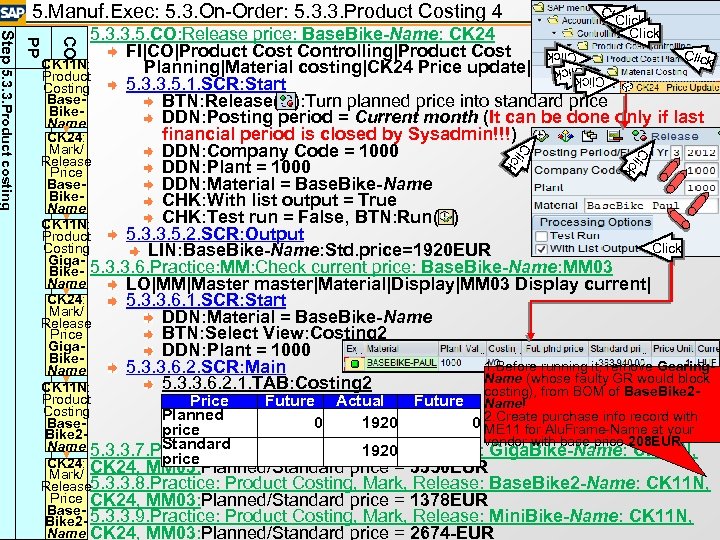Image resolution: width=720 pixels, height=540 pixels.
Task: Click the Release traffic-light icon in the toolbar
Action: 639,136
